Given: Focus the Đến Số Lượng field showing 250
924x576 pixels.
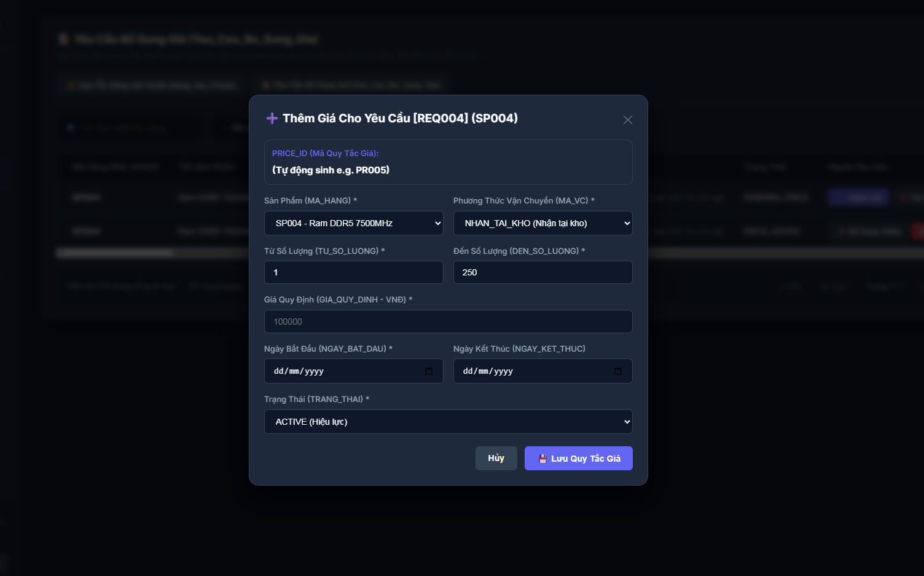Looking at the screenshot, I should coord(543,272).
